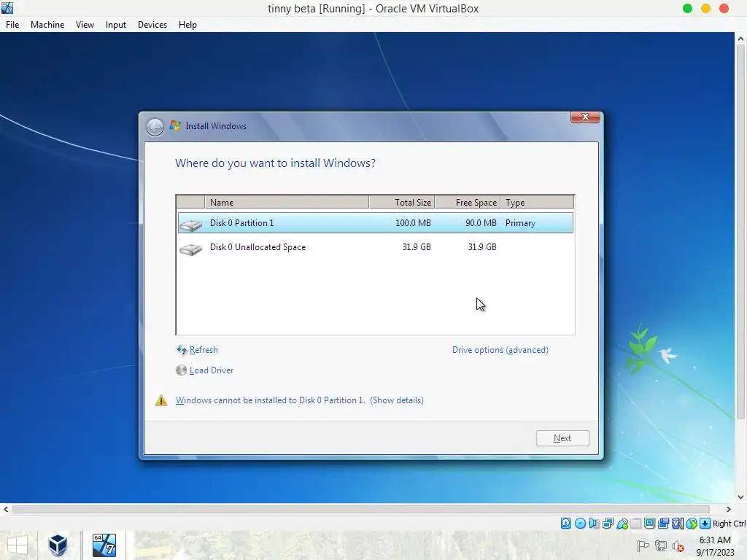Screen dimensions: 747x560
Task: Click the optical disc status icon
Action: [x=580, y=524]
